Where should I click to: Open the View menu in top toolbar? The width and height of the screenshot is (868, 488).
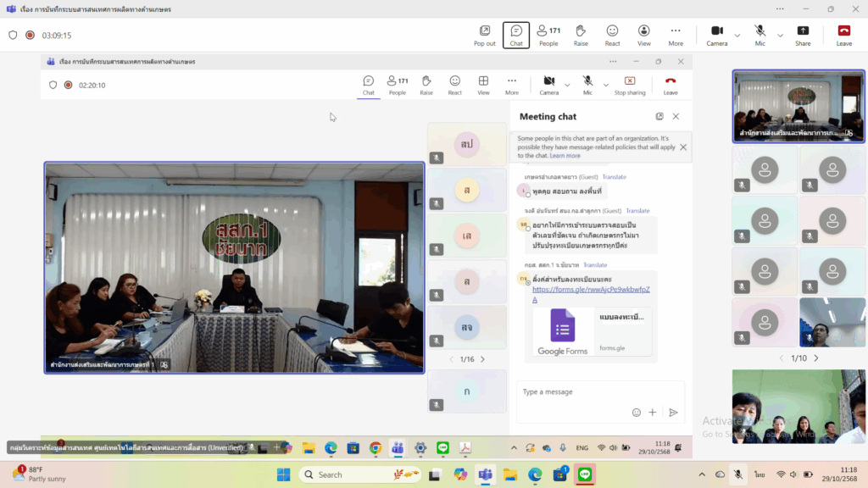tap(644, 35)
